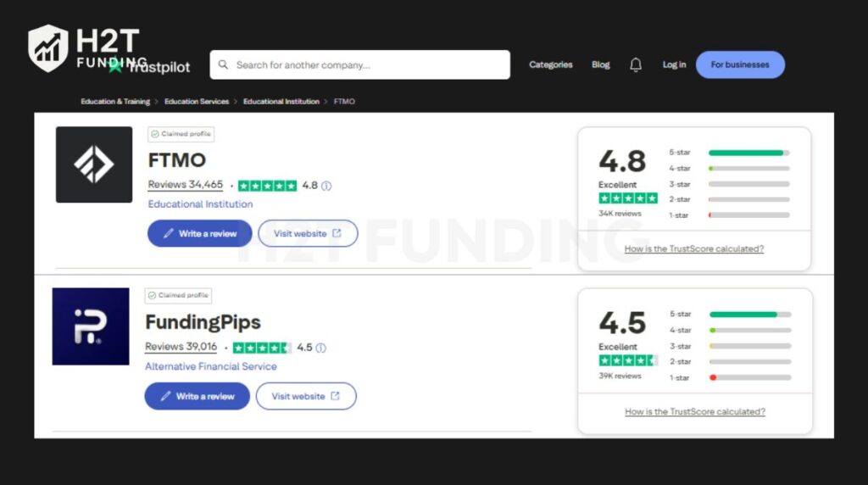Click external link icon in FTMO's Visit website
Screen dimensions: 868x485
(337, 233)
